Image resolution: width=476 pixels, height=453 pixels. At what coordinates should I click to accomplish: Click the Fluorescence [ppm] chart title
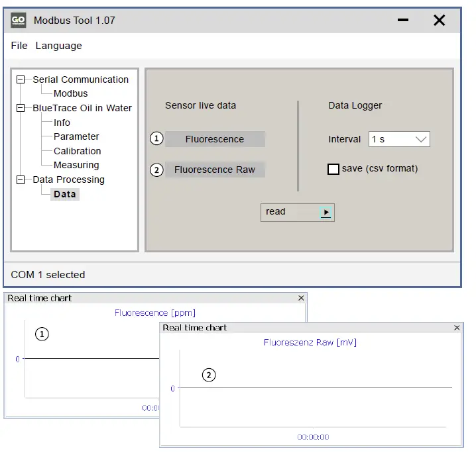[x=155, y=313]
